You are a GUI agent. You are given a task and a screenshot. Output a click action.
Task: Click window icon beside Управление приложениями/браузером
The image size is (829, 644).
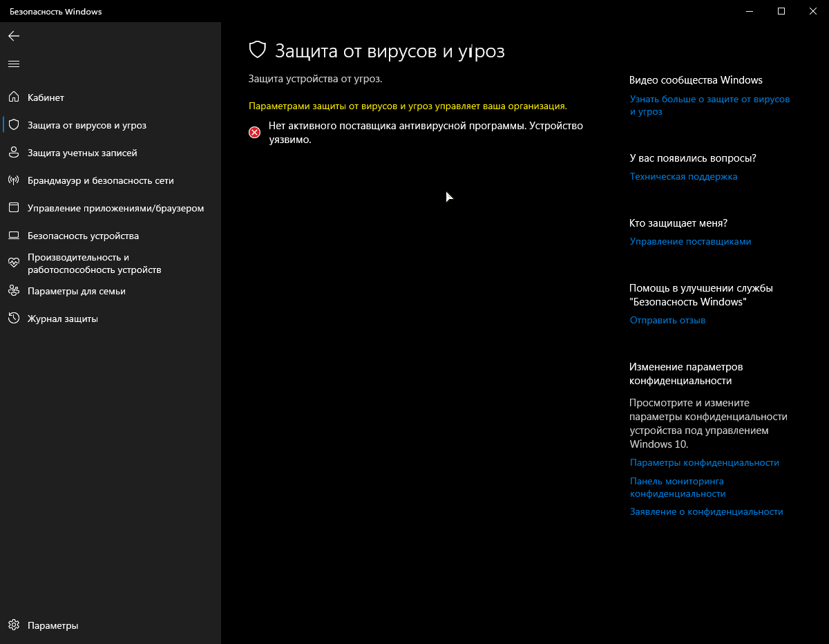pos(14,208)
